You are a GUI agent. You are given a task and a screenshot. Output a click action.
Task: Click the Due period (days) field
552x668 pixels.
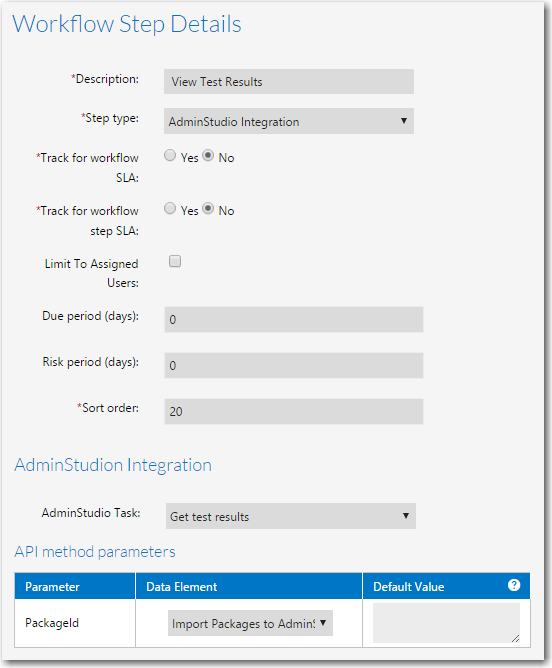pos(293,319)
